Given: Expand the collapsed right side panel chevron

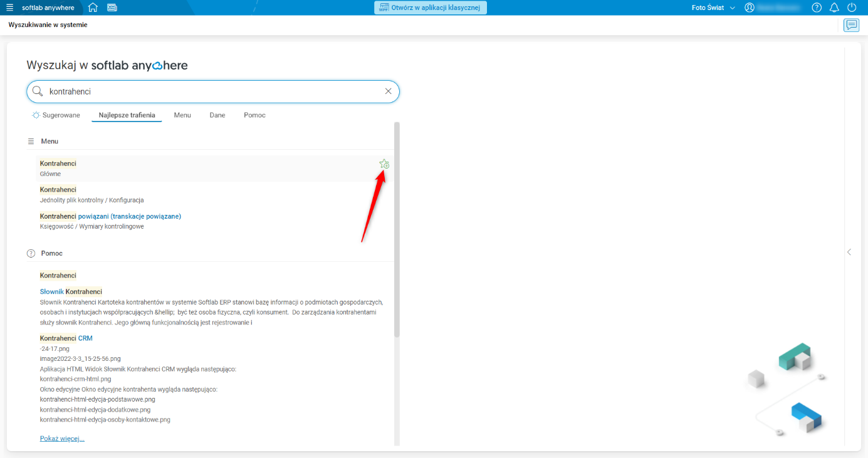Looking at the screenshot, I should coord(849,252).
